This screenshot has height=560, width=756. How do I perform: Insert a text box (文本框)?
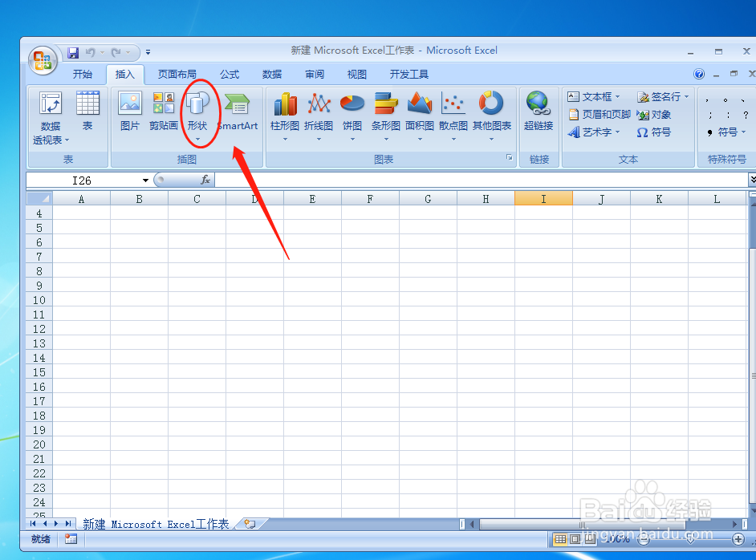(x=594, y=97)
